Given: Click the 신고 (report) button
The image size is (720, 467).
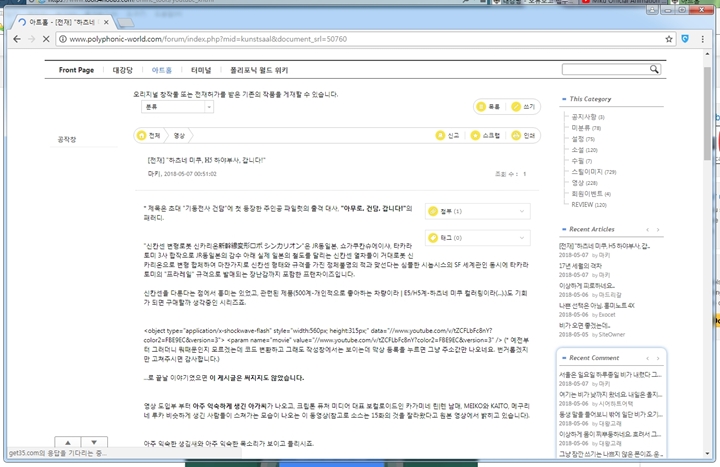Looking at the screenshot, I should [448, 135].
